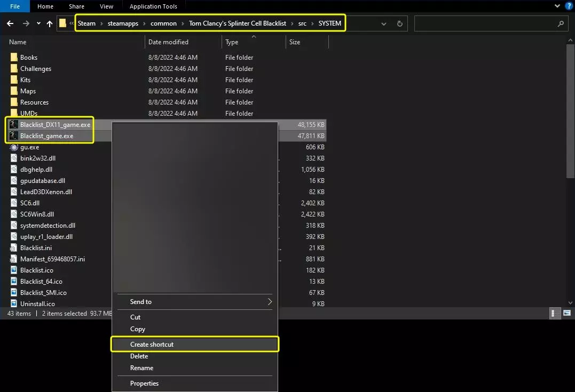Choose Rename from the context menu

pos(195,368)
